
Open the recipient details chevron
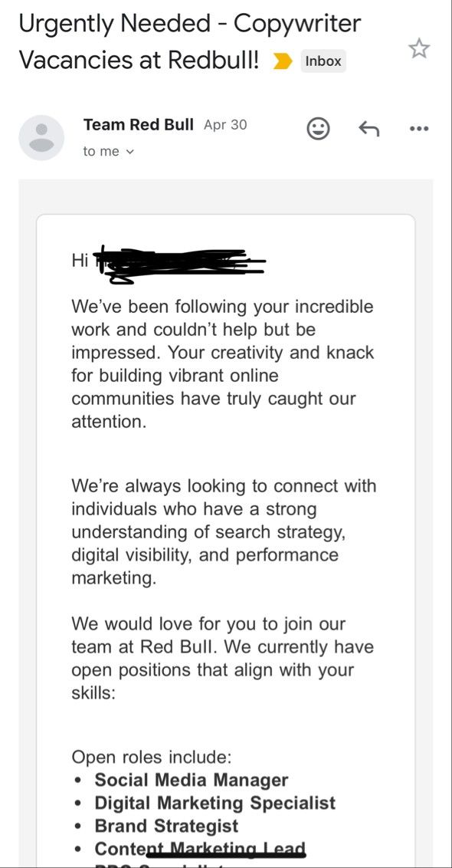[129, 152]
